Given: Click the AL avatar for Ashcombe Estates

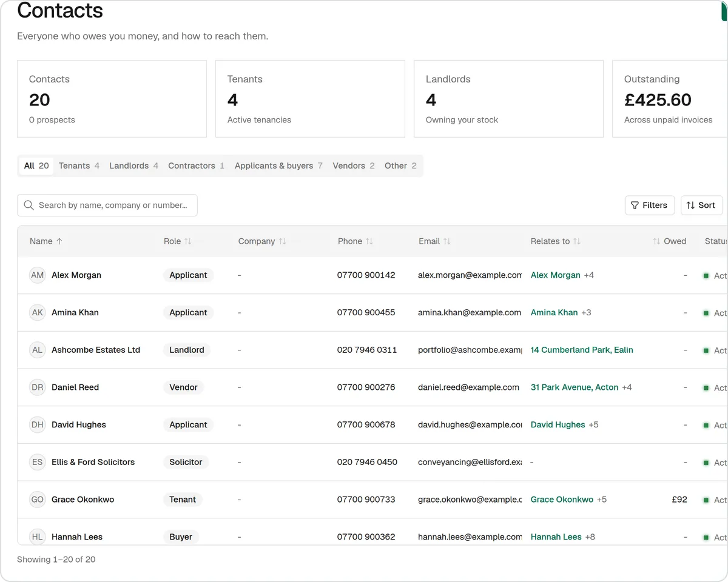Looking at the screenshot, I should coord(38,350).
